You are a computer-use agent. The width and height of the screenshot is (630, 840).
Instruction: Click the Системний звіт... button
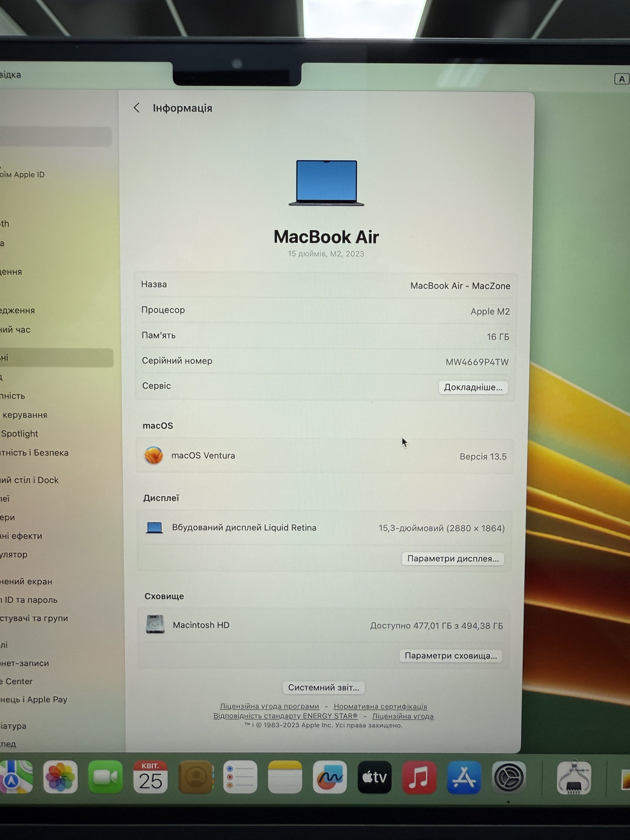324,687
